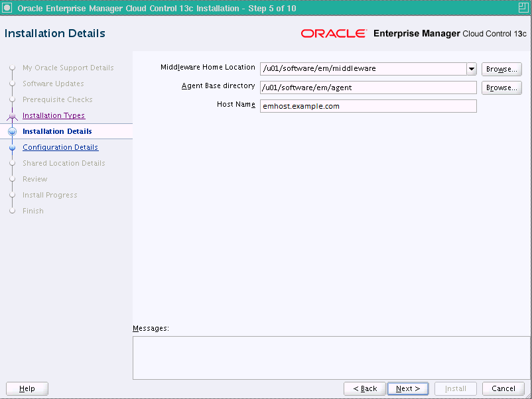Browse for the Agent Base directory

pos(501,87)
